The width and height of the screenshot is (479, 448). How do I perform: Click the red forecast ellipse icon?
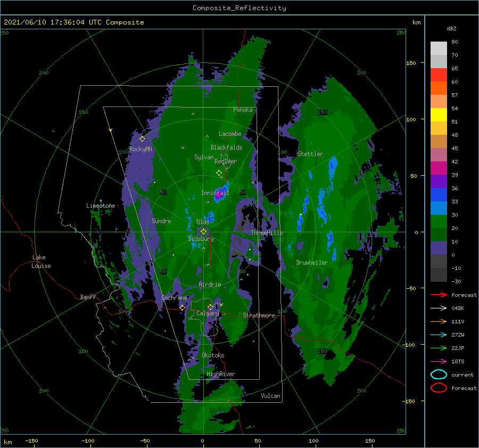click(439, 388)
